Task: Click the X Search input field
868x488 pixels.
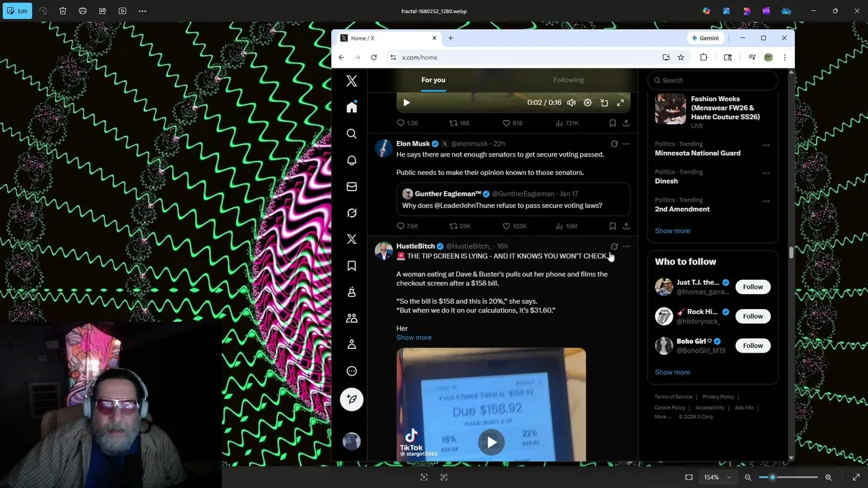Action: pyautogui.click(x=712, y=80)
